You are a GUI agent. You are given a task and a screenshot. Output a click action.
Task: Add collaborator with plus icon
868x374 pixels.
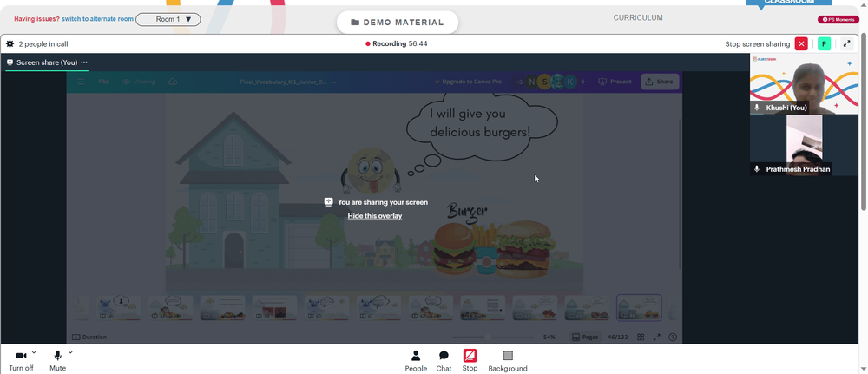pos(583,82)
